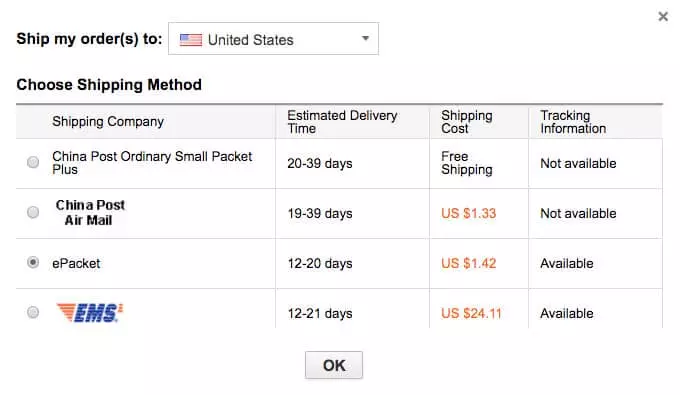Click the Tracking Information column header
Viewport: 680px width, 395px height.
[x=573, y=122]
